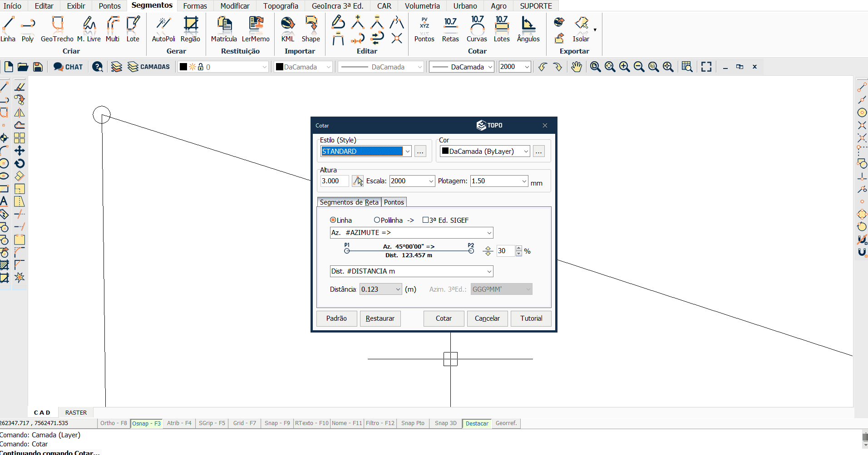Activate the Pan hand tool
Viewport: 868px width, 455px height.
pyautogui.click(x=576, y=67)
